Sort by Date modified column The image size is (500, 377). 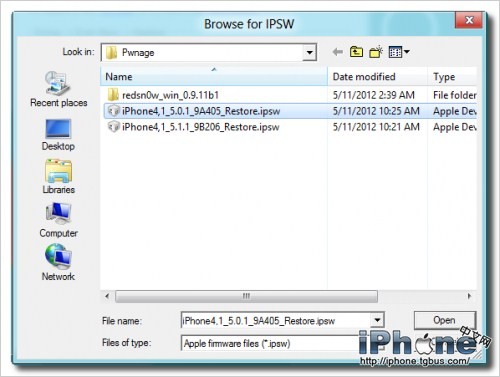(377, 77)
